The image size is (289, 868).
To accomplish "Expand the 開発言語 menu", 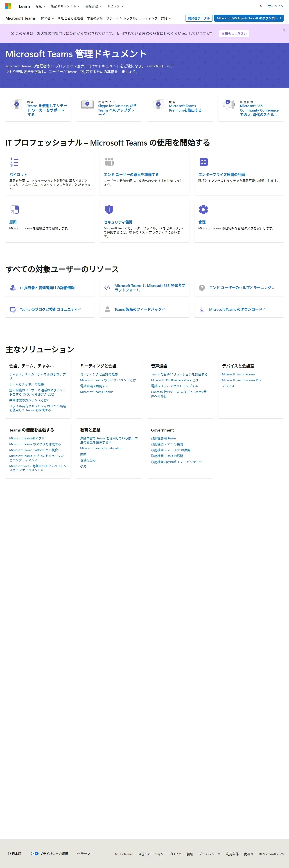I will click(94, 6).
